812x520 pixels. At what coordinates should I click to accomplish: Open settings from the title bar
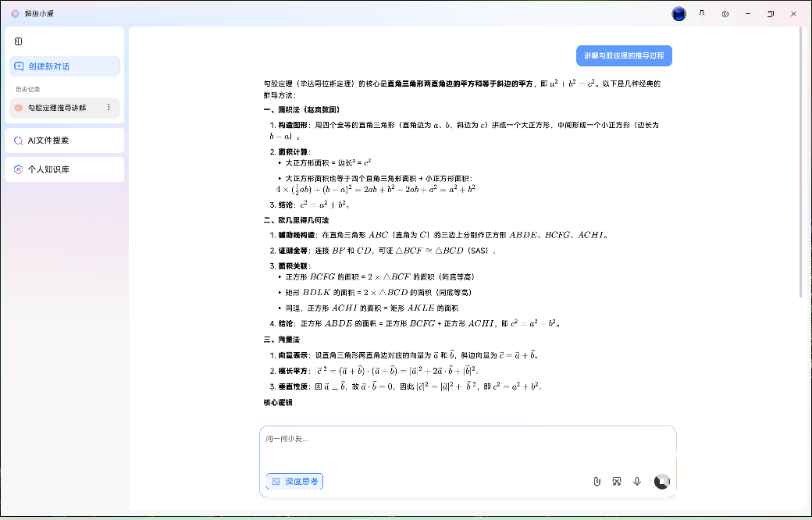(725, 14)
